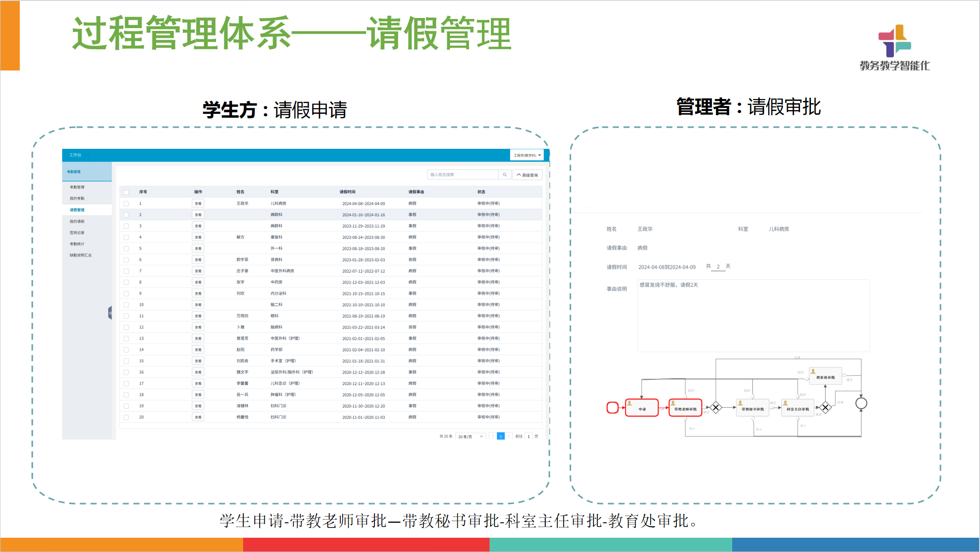The height and width of the screenshot is (552, 980).
Task: Click the red start event node
Action: click(x=612, y=408)
